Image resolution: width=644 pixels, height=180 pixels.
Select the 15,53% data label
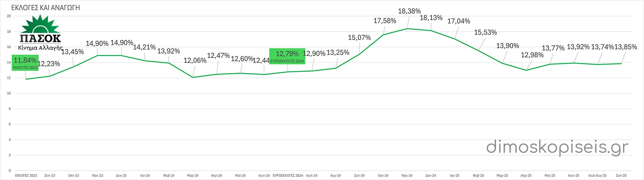(485, 33)
